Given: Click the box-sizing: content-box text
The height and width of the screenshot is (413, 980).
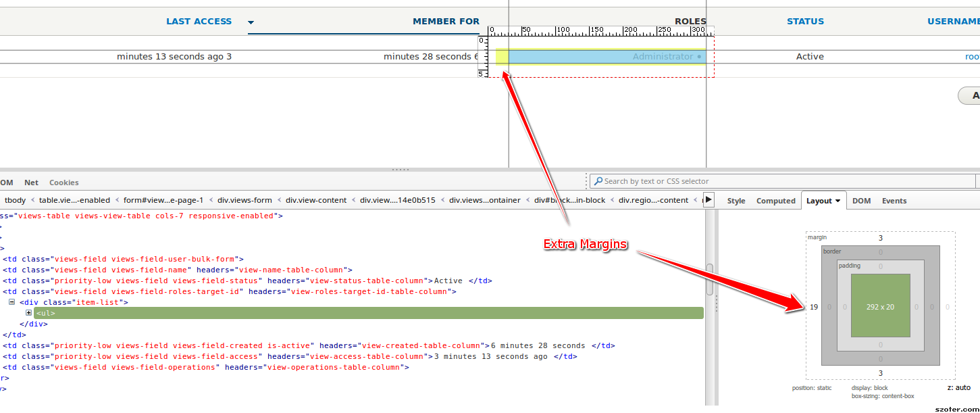Looking at the screenshot, I should click(883, 395).
